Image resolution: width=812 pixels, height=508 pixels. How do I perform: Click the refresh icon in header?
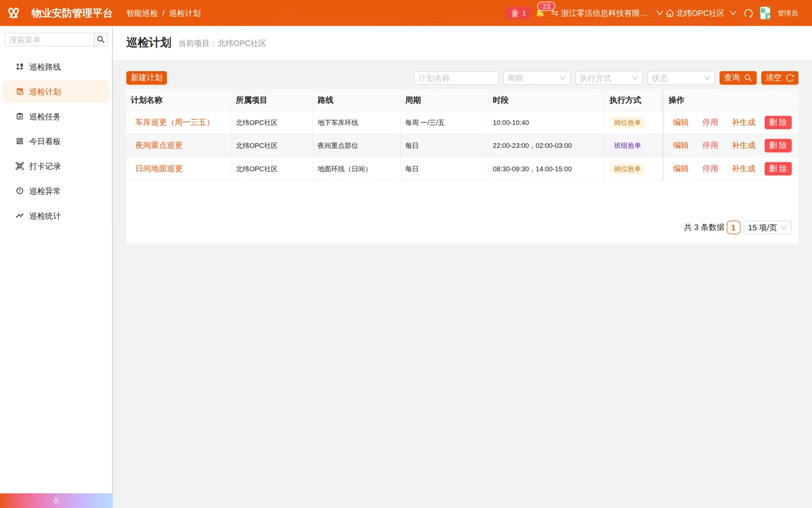[748, 13]
